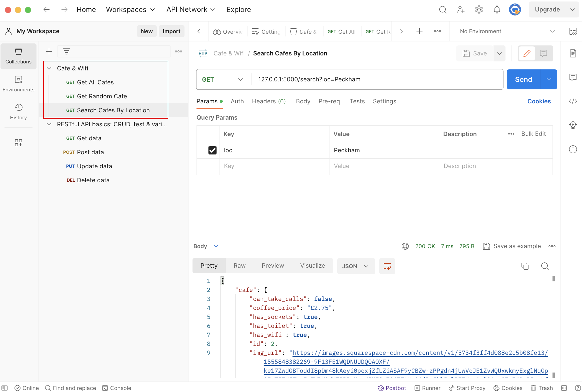
Task: Click the search magnifier in the header
Action: click(443, 9)
